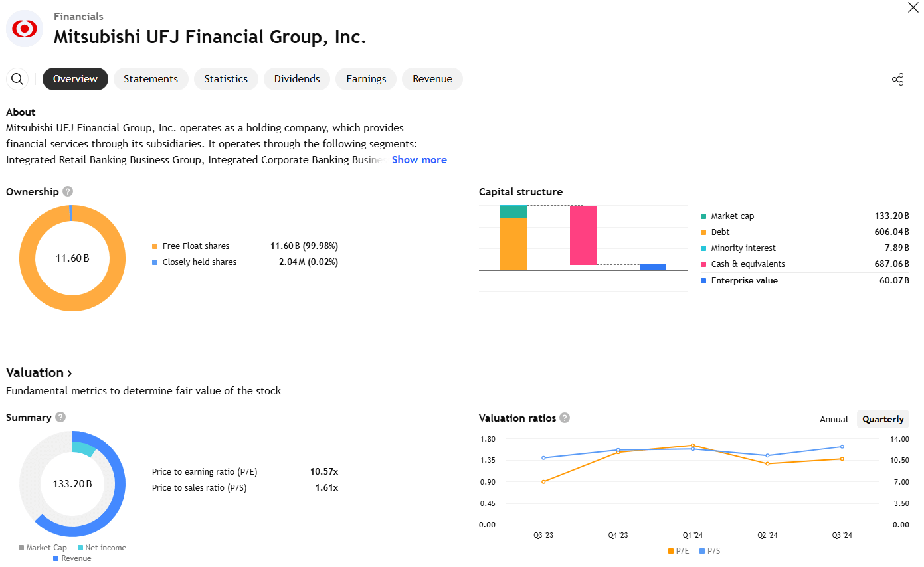Toggle the P/S series in chart legend
The image size is (924, 567).
(x=709, y=551)
